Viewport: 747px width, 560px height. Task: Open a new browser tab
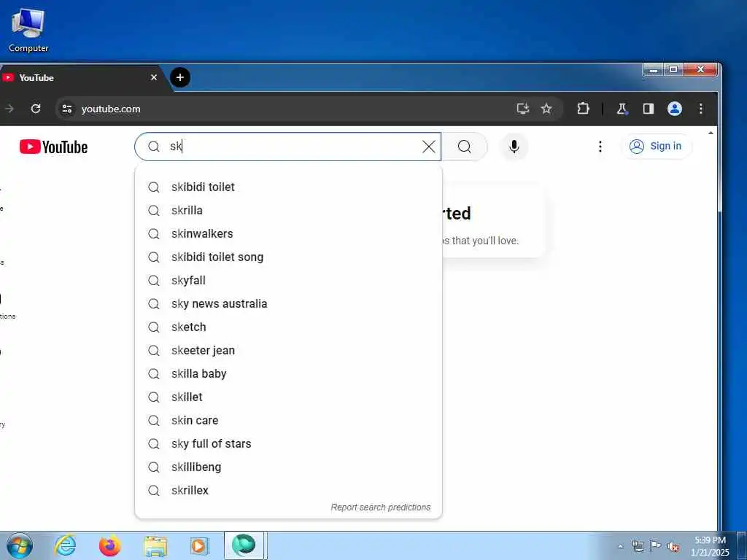pos(179,77)
